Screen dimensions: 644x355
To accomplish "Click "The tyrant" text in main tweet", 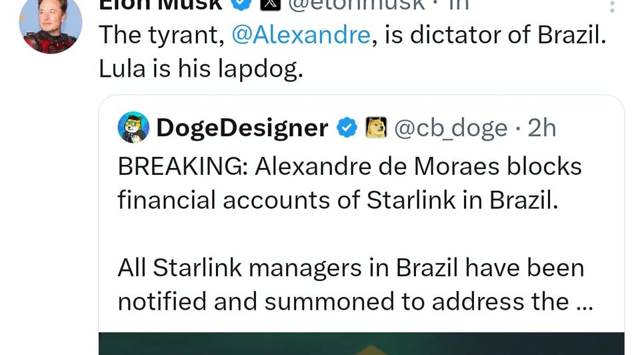I will tap(159, 35).
